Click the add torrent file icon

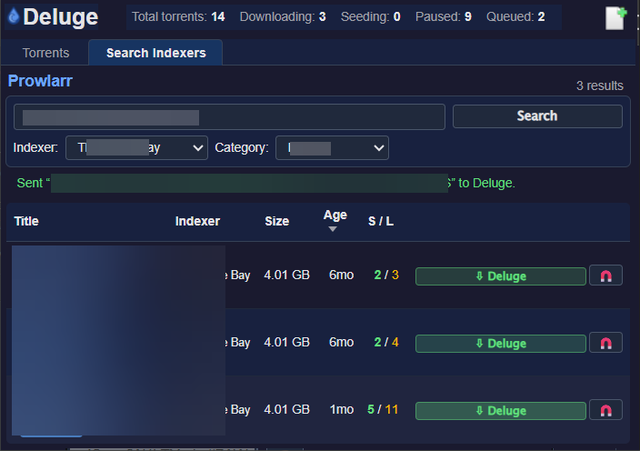tap(616, 18)
